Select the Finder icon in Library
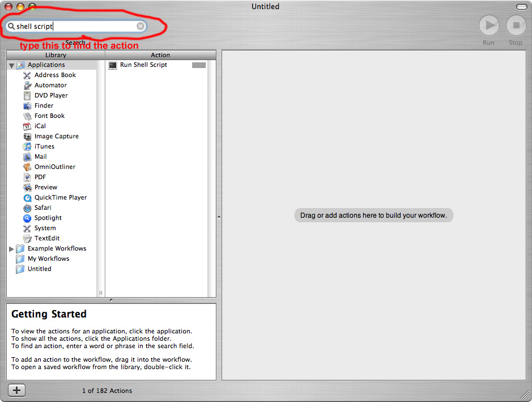The width and height of the screenshot is (532, 402). coord(27,105)
